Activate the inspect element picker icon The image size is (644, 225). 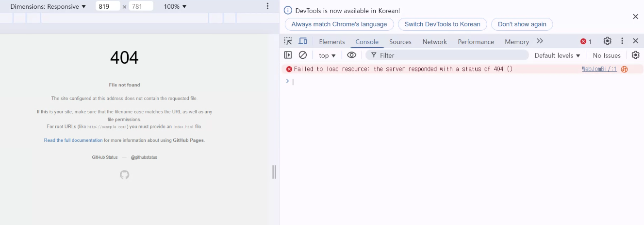tap(288, 41)
